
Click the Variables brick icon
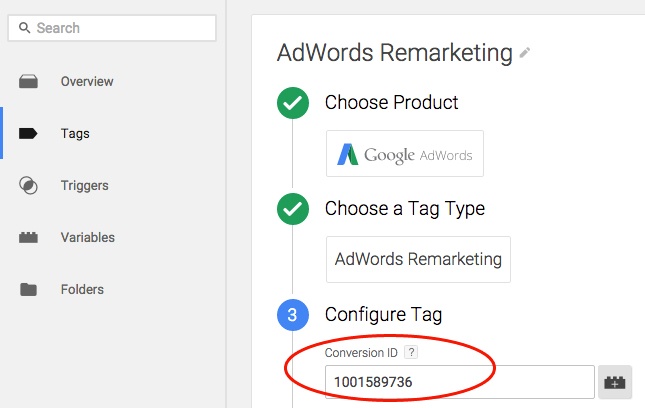click(29, 238)
